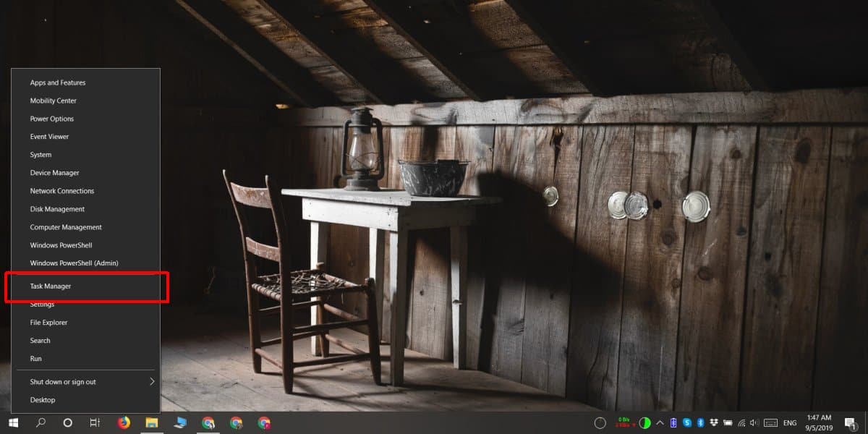This screenshot has height=434, width=868.
Task: Open the Skype tray icon
Action: pyautogui.click(x=687, y=422)
